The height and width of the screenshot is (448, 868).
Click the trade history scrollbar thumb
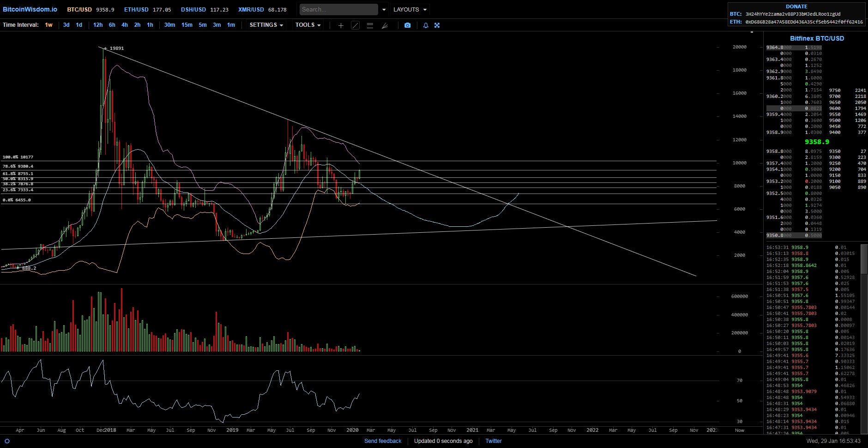click(864, 259)
